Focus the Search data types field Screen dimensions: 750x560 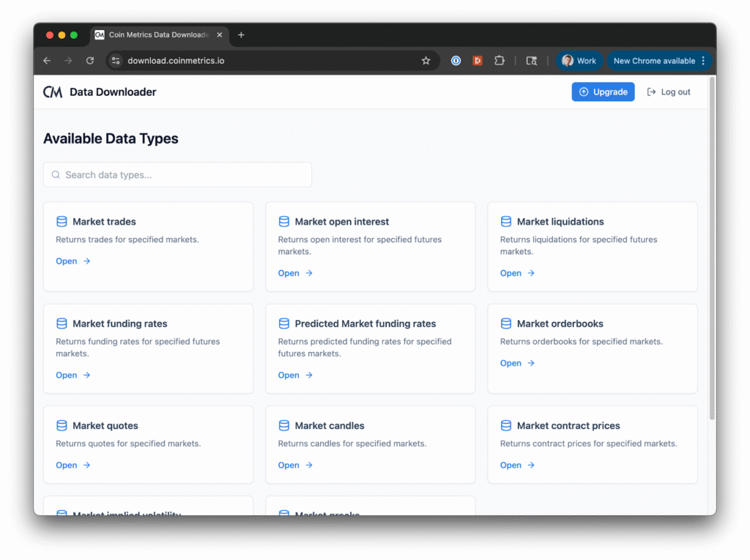click(x=177, y=175)
